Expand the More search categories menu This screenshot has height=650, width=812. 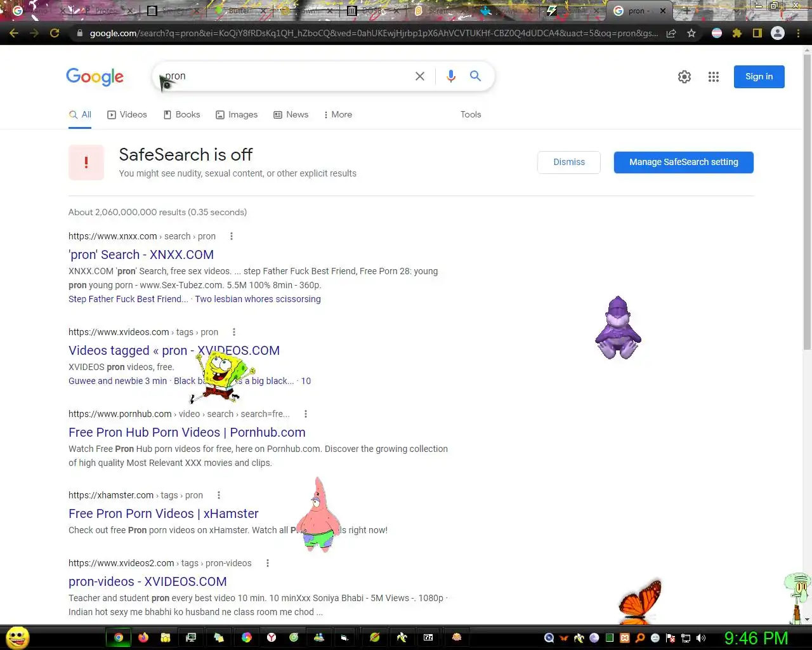[x=337, y=114]
